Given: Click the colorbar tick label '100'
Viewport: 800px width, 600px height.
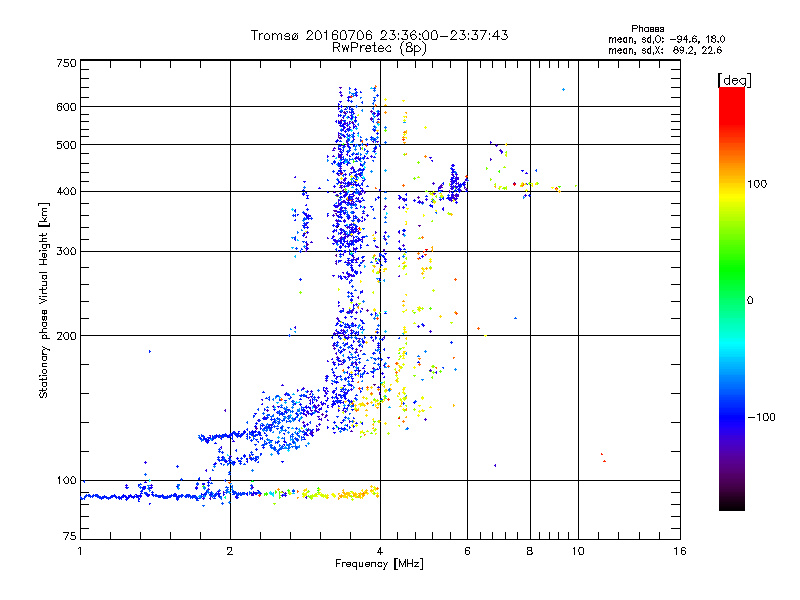Looking at the screenshot, I should tap(757, 184).
